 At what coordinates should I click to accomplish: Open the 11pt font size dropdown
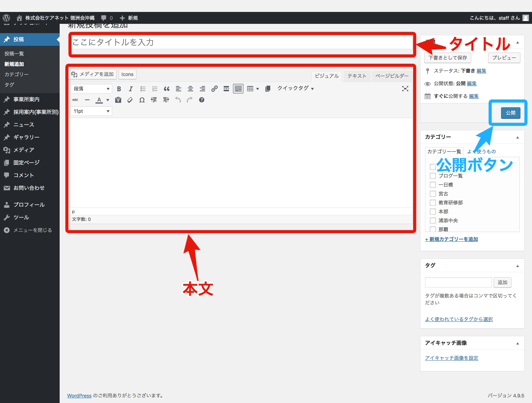(x=91, y=111)
